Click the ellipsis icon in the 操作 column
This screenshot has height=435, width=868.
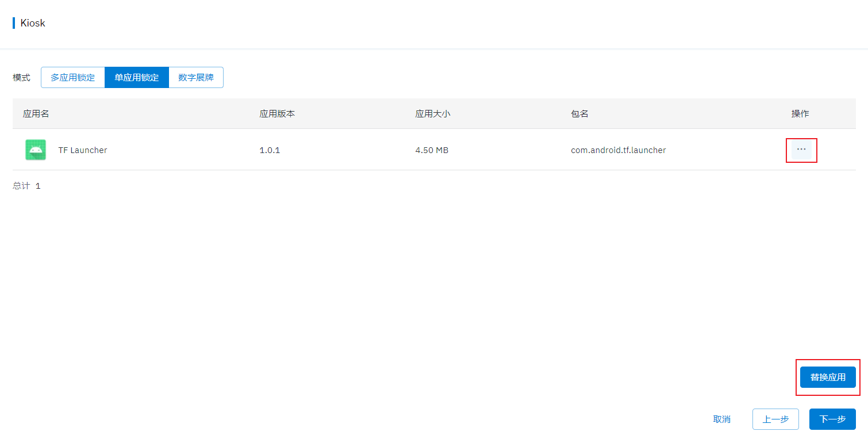(801, 150)
